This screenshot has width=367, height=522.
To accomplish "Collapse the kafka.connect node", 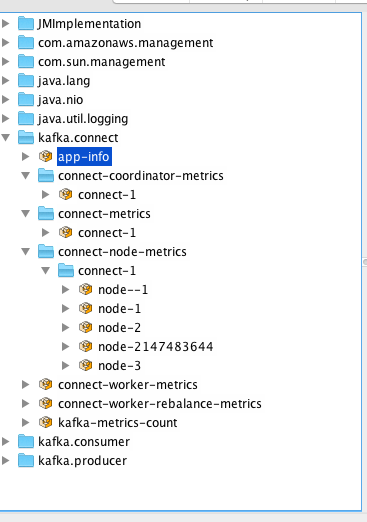I will 6,137.
